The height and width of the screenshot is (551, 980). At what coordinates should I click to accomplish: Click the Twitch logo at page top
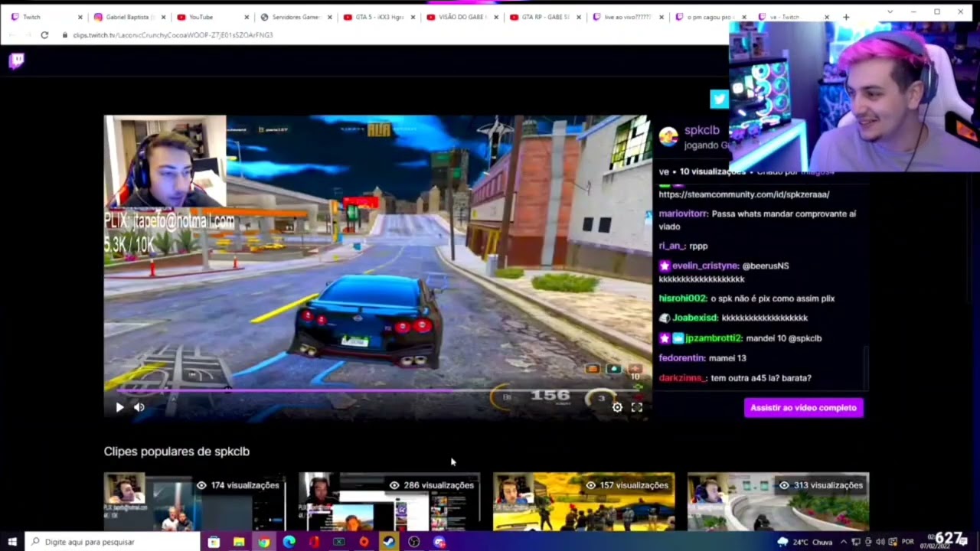17,61
